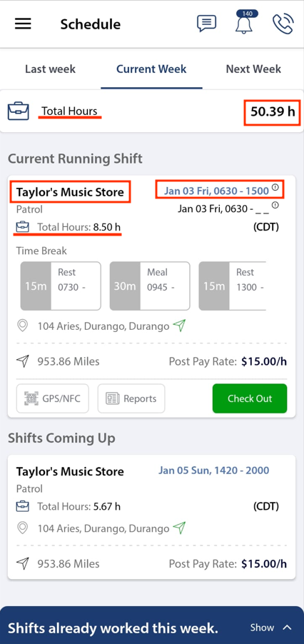Viewport: 304px width, 644px height.
Task: Tap the phone call icon
Action: [283, 24]
